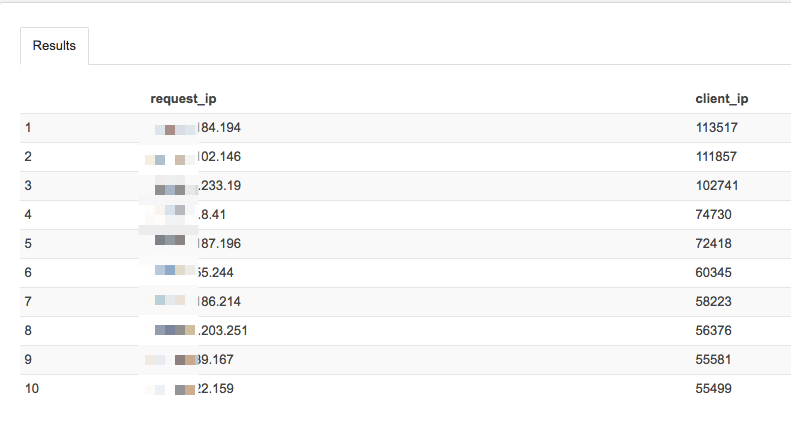Select the client_ip value 111857

pos(716,156)
